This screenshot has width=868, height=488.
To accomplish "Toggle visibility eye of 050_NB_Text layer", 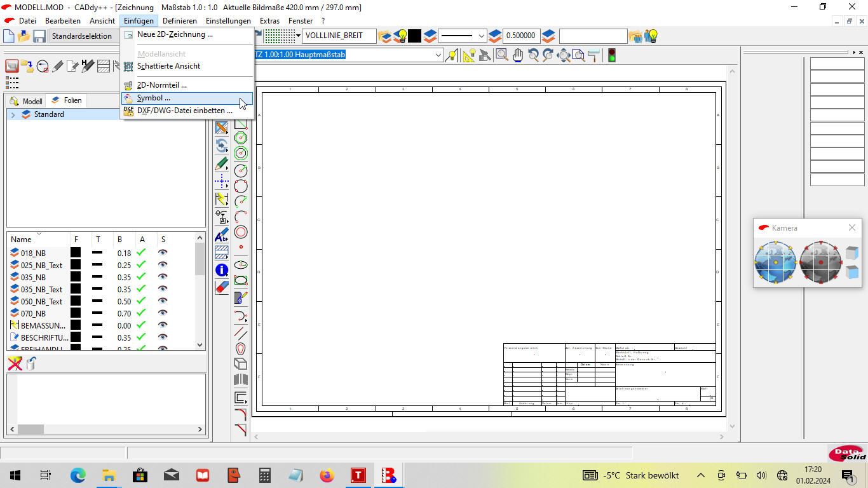I will coord(163,301).
